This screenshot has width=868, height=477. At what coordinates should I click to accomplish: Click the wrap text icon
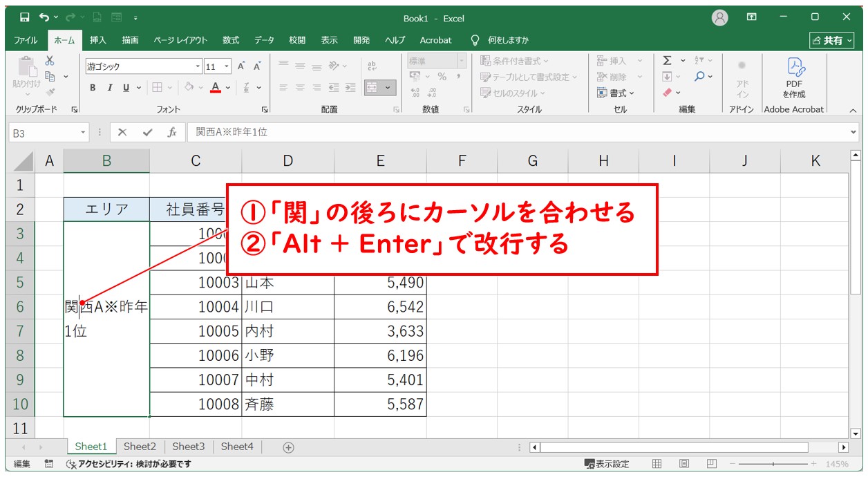coord(372,66)
